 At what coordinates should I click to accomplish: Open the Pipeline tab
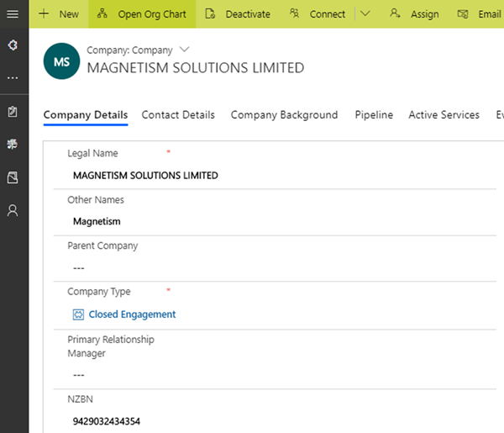(374, 115)
